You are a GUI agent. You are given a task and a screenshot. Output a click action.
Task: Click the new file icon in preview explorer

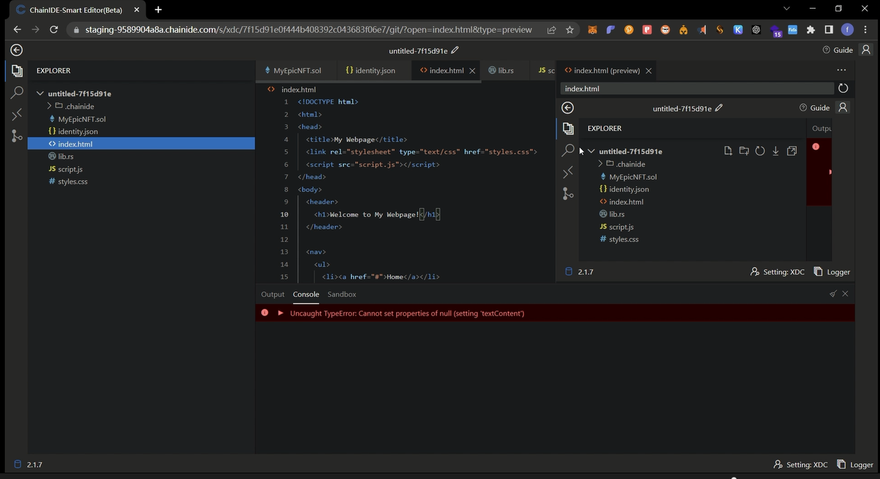pos(728,151)
